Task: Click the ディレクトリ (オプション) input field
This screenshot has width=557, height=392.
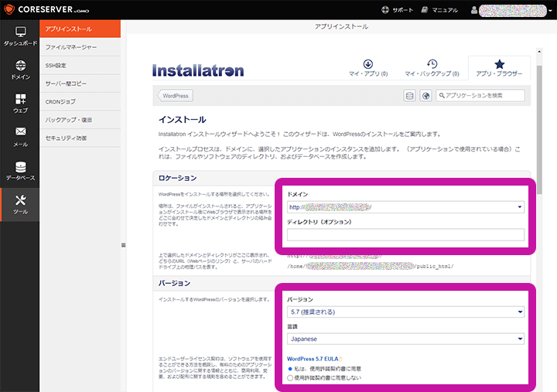Action: point(405,235)
